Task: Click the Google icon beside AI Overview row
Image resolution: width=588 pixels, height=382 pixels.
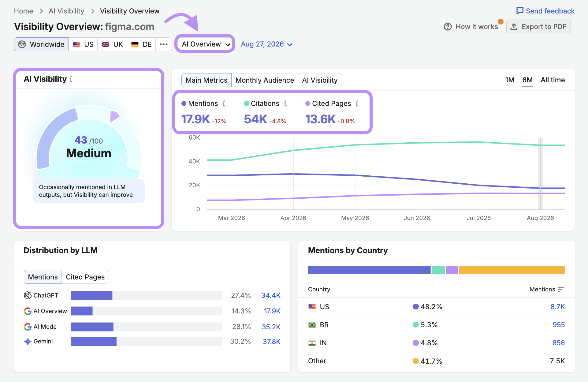Action: [x=28, y=311]
